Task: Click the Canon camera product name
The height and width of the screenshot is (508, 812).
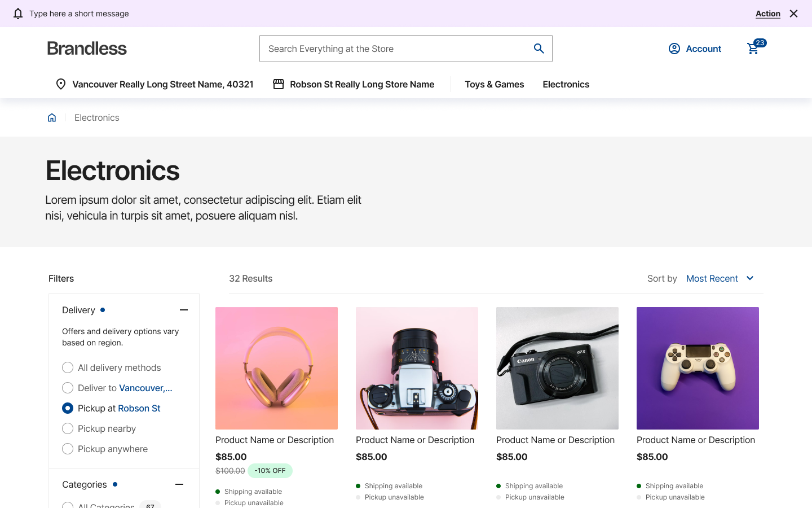Action: [555, 440]
